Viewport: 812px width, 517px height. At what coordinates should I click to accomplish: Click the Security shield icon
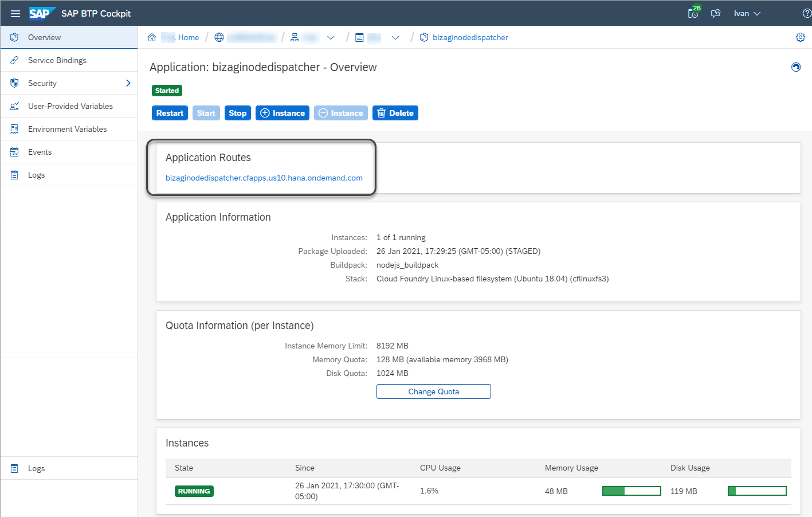[14, 83]
